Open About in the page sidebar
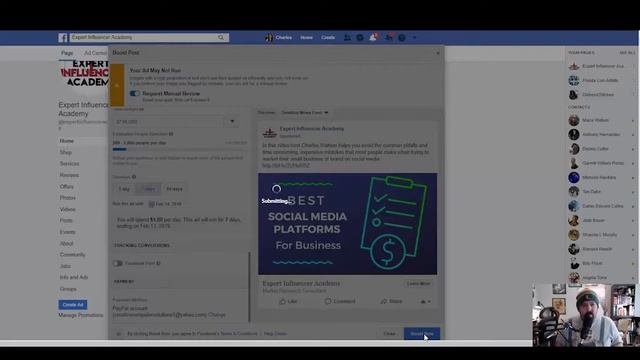Screen dimensions: 640x360 [x=67, y=243]
